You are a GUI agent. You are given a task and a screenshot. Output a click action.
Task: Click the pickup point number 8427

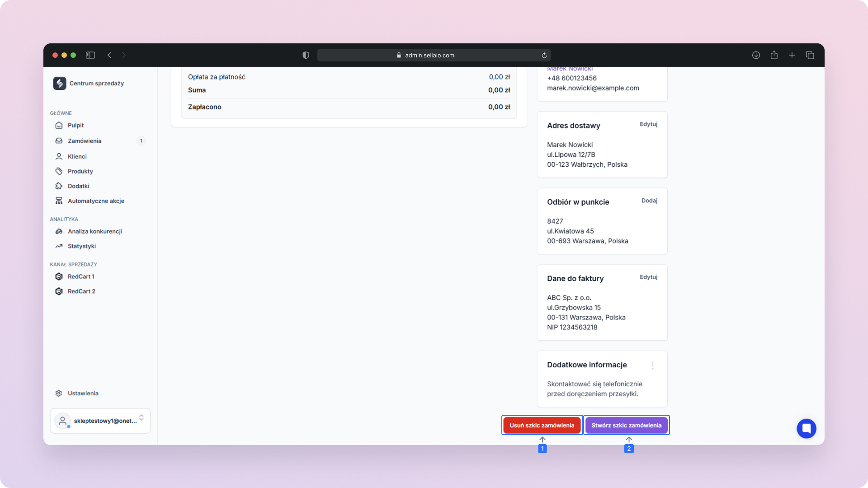coord(555,221)
